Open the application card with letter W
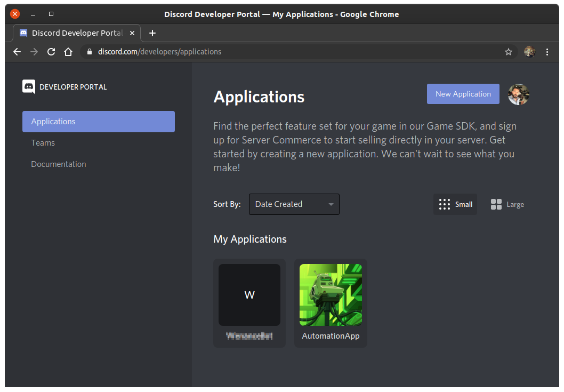Viewport: 564px width, 392px height. (249, 303)
